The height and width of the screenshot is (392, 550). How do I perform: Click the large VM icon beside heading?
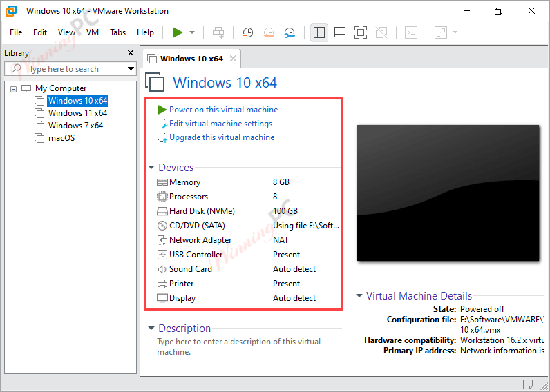[x=155, y=82]
